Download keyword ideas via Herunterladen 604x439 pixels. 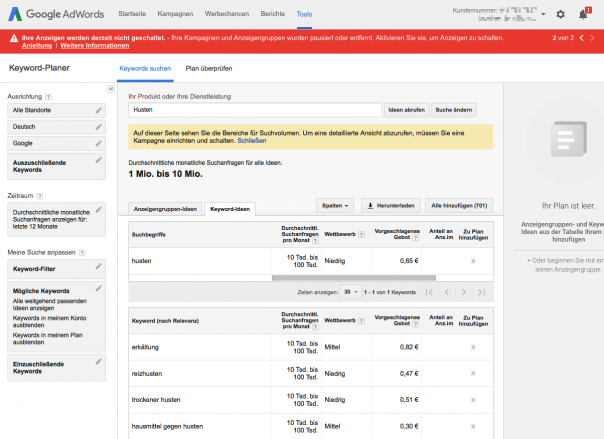[x=391, y=206]
